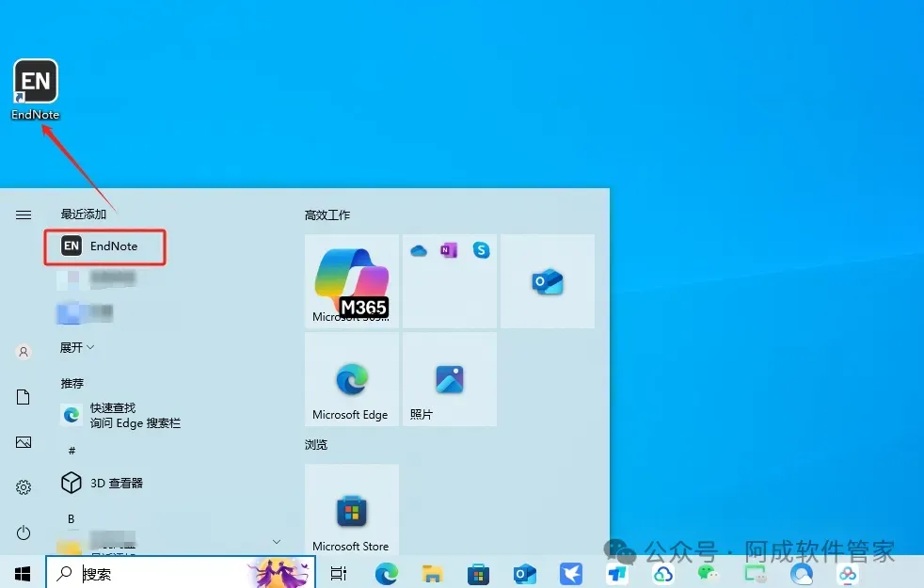924x588 pixels.
Task: Jump to the B letter group header
Action: 72,519
